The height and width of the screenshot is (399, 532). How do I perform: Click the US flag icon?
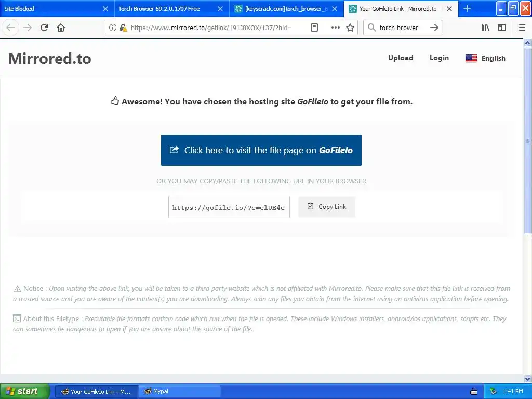coord(471,58)
